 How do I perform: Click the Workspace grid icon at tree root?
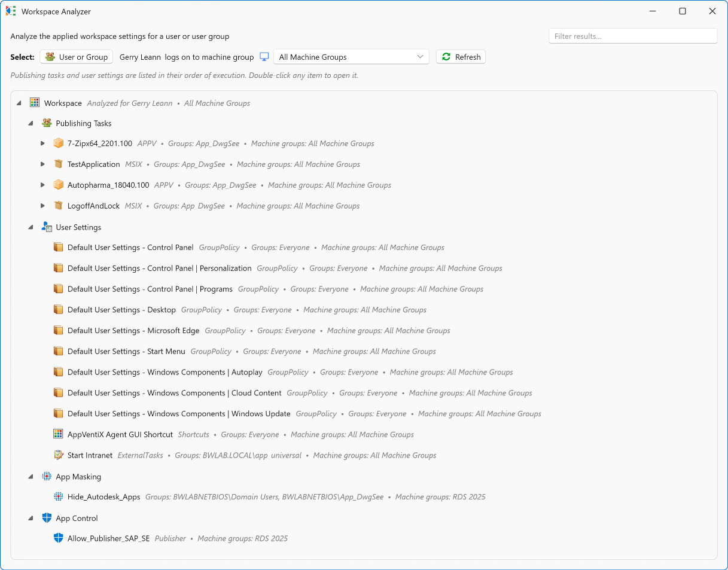coord(35,103)
